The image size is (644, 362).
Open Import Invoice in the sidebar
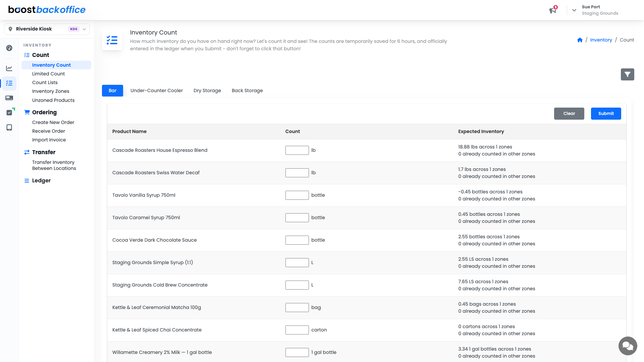(x=49, y=140)
